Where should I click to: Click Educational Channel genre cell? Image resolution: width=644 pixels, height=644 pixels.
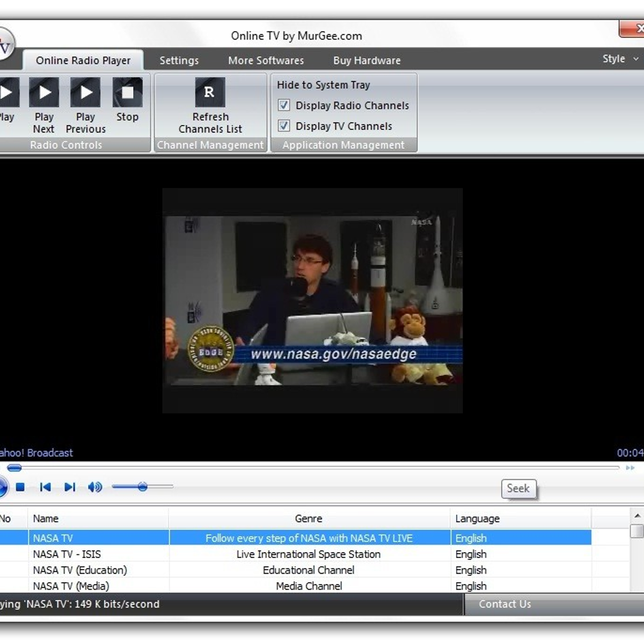309,570
